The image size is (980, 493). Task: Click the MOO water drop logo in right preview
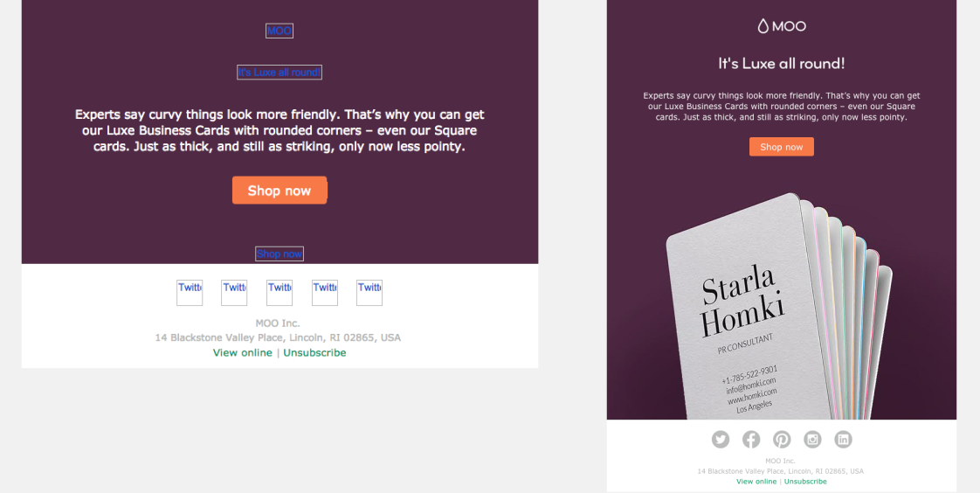[781, 26]
